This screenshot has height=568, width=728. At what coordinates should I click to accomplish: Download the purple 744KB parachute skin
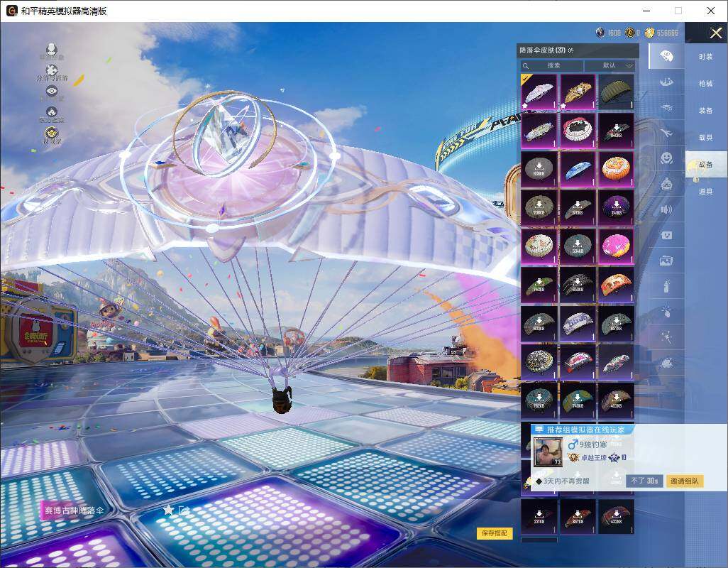(x=616, y=207)
